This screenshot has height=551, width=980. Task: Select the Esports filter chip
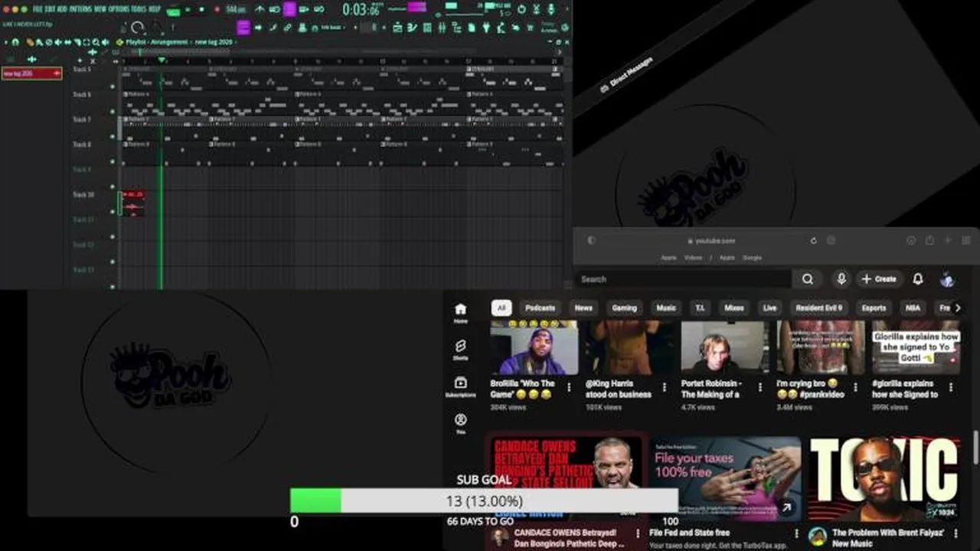(x=874, y=308)
